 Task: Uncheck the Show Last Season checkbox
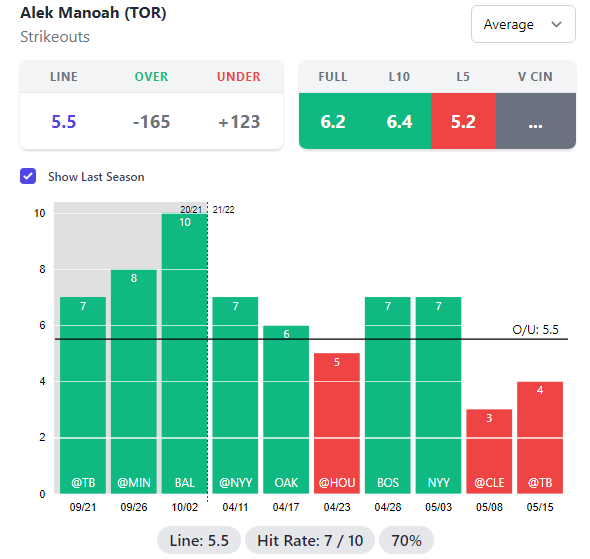[28, 176]
